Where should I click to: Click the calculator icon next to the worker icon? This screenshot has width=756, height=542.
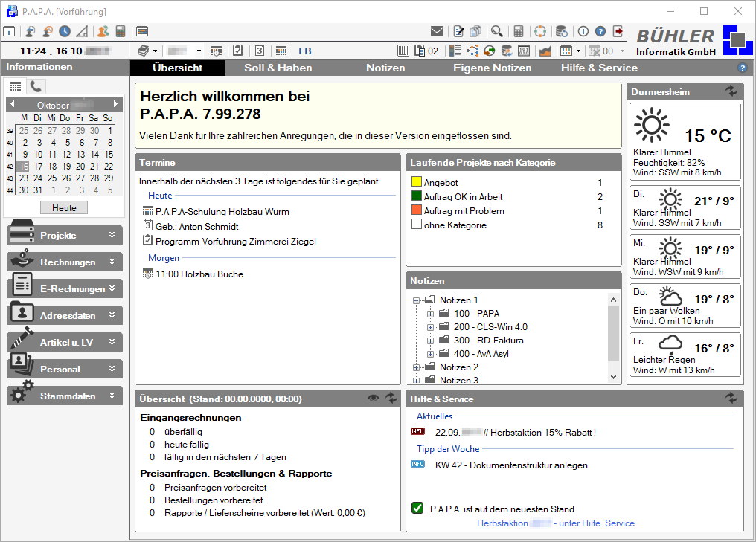click(x=121, y=32)
